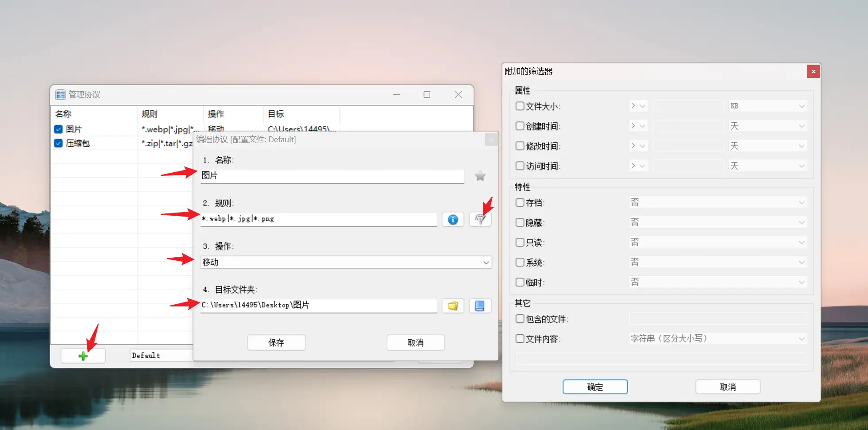This screenshot has width=868, height=430.
Task: Expand the 只读 value dropdown
Action: coord(718,242)
